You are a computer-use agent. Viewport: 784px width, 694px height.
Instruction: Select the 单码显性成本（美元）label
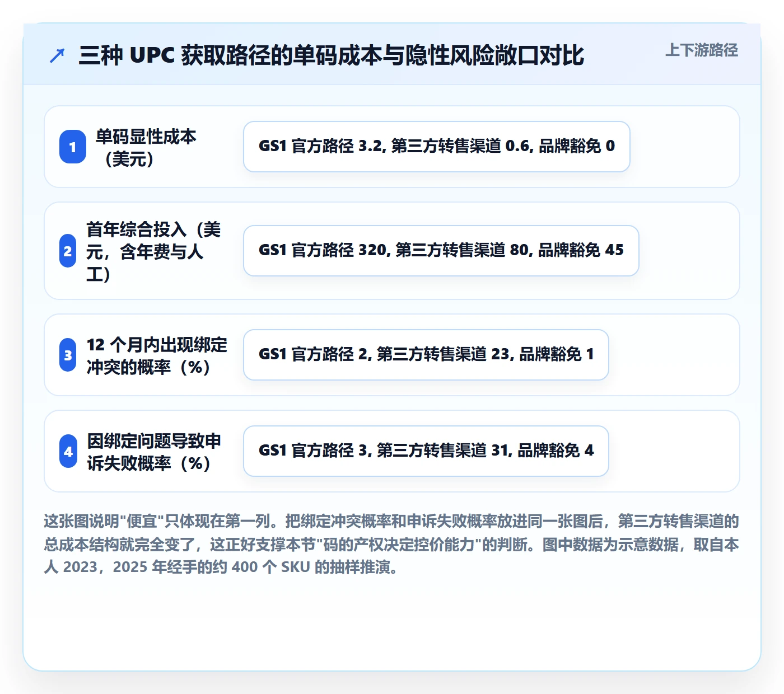(146, 147)
